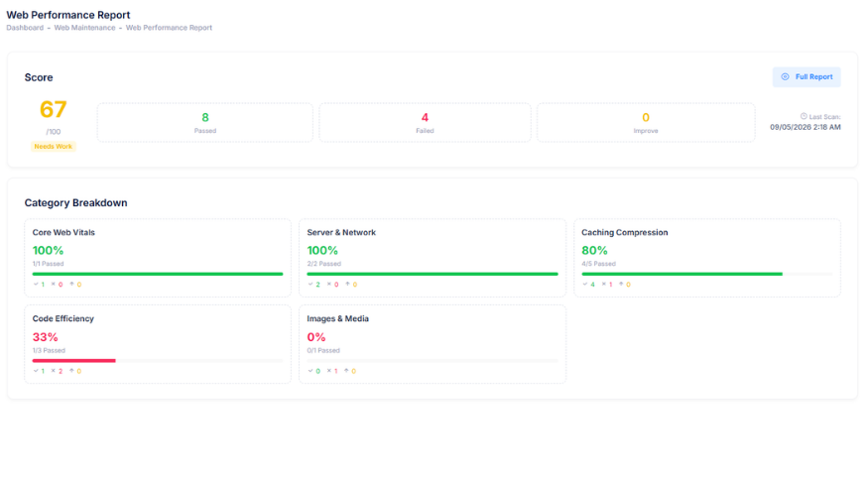Click the Category Breakdown heading
This screenshot has width=868, height=477.
(75, 203)
